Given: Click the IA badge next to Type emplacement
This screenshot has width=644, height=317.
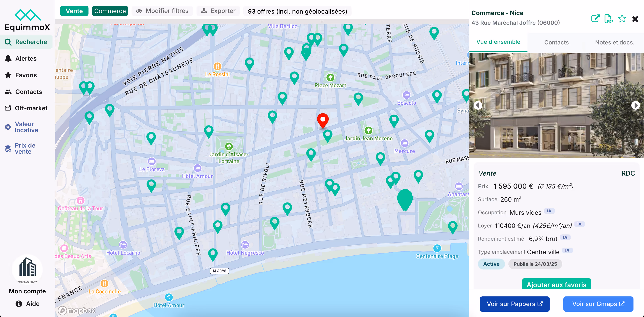Looking at the screenshot, I should [x=567, y=250].
